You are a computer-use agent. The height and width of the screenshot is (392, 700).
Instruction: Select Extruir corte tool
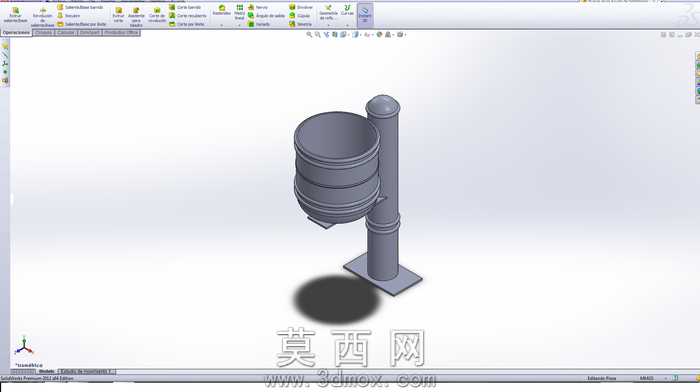[x=118, y=15]
